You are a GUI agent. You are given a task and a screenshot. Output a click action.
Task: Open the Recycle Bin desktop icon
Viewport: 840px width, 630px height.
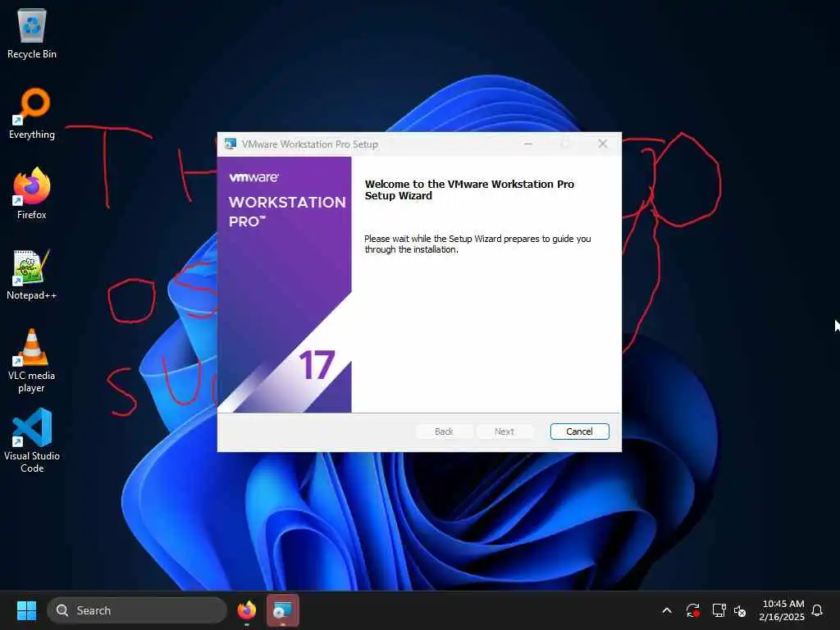32,34
